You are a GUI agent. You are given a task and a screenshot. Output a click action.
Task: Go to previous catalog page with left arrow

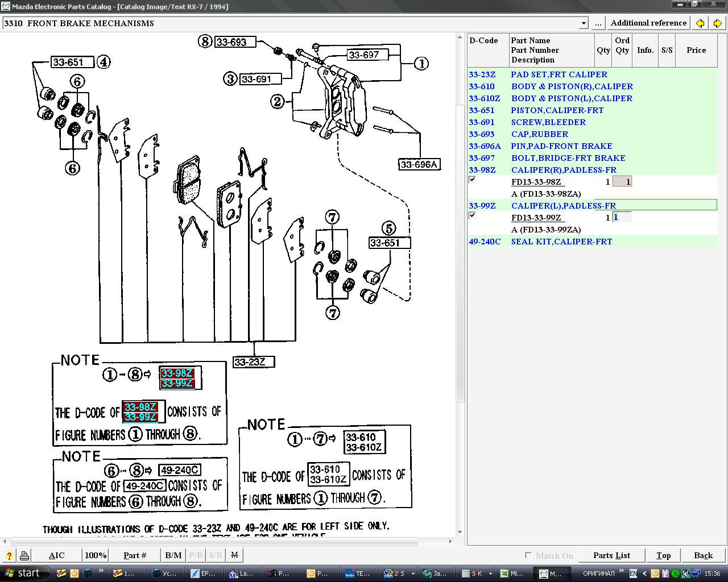click(x=700, y=23)
